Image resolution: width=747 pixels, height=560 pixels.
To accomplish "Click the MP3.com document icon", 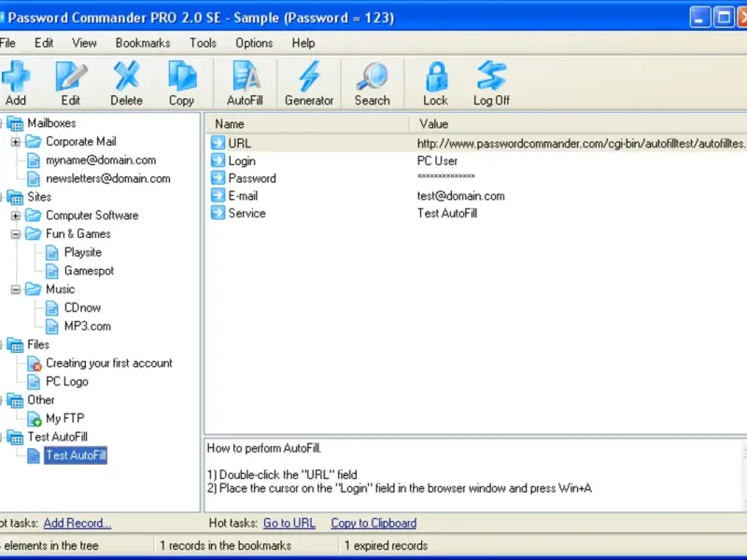I will [x=52, y=327].
